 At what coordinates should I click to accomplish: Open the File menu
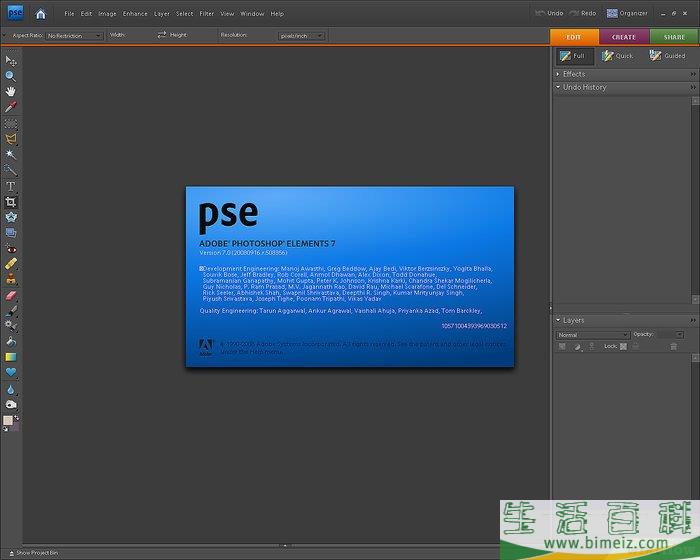coord(69,14)
